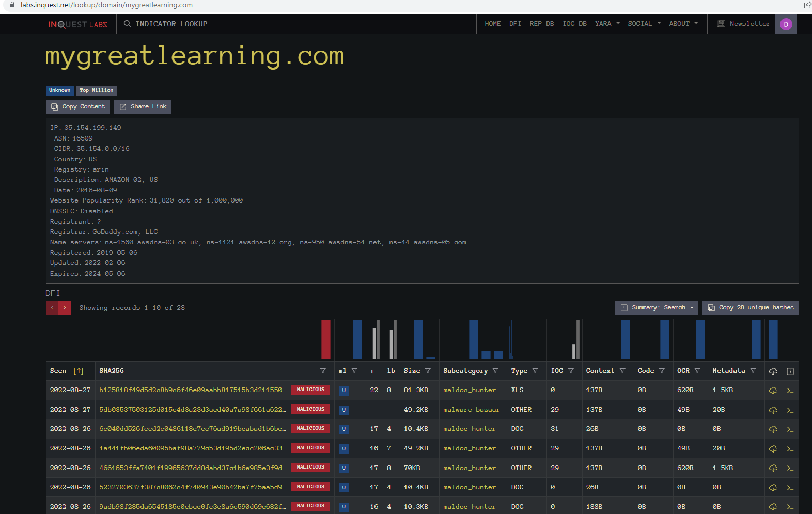Download sample for hash 5232703637f387c8062c4f74
This screenshot has height=514, width=812.
(773, 488)
